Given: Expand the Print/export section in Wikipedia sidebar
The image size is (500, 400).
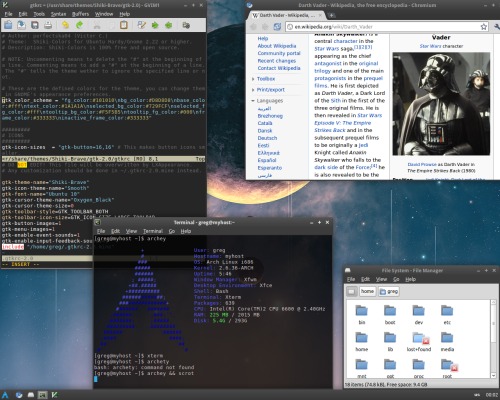Looking at the screenshot, I should tap(271, 90).
